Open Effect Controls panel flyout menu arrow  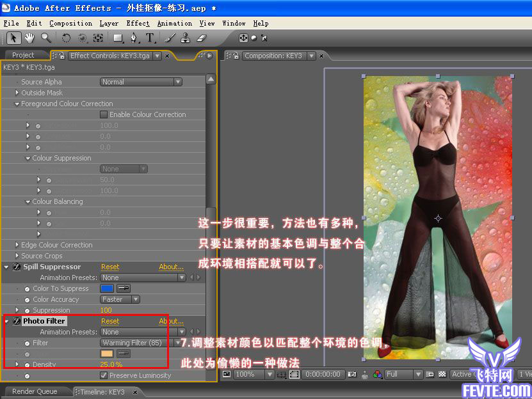click(x=209, y=56)
